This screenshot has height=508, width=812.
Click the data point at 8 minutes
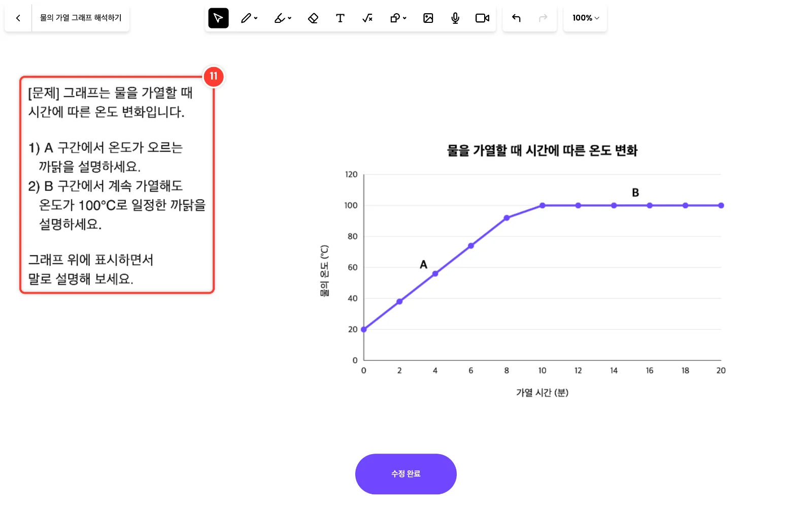[506, 218]
